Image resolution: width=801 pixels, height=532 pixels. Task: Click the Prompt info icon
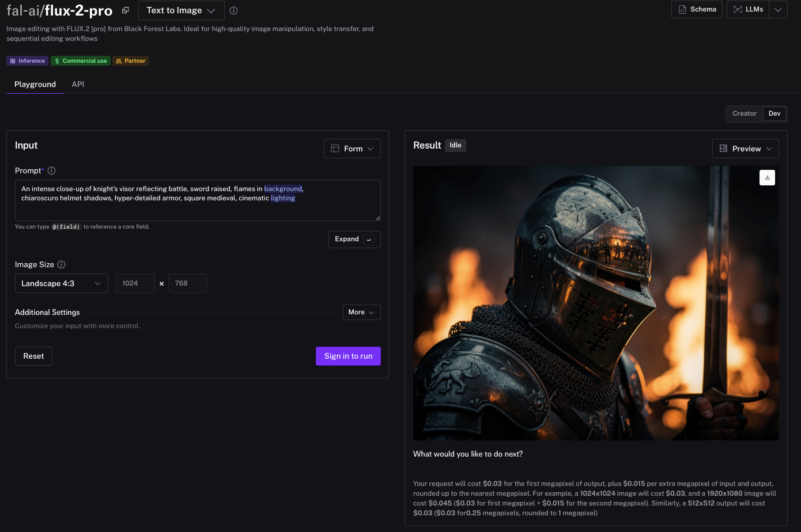point(51,170)
